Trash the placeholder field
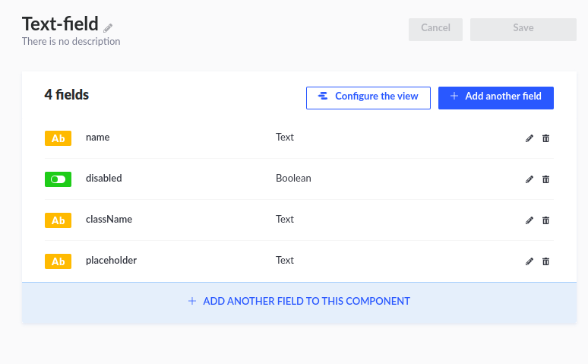This screenshot has width=588, height=364. [x=545, y=261]
